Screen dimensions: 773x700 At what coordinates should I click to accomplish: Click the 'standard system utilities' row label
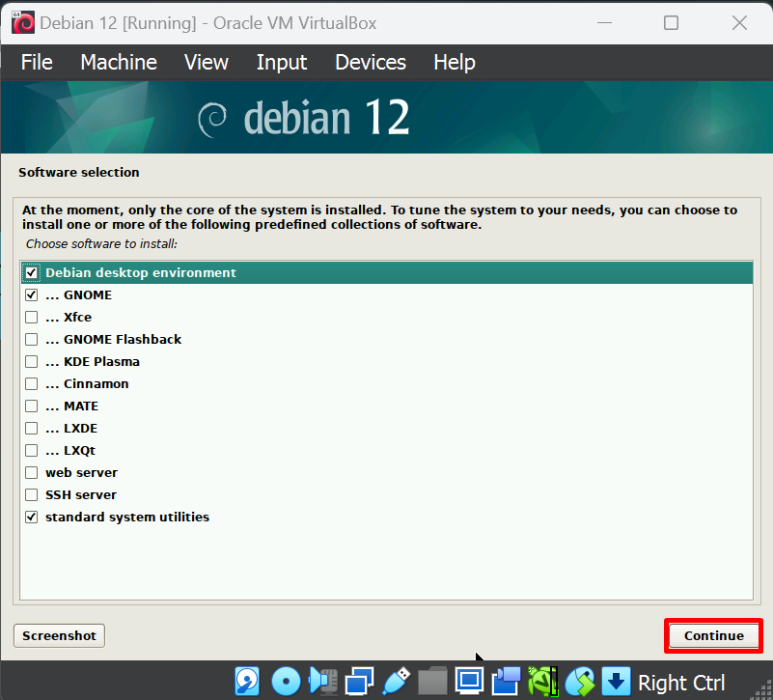click(127, 517)
